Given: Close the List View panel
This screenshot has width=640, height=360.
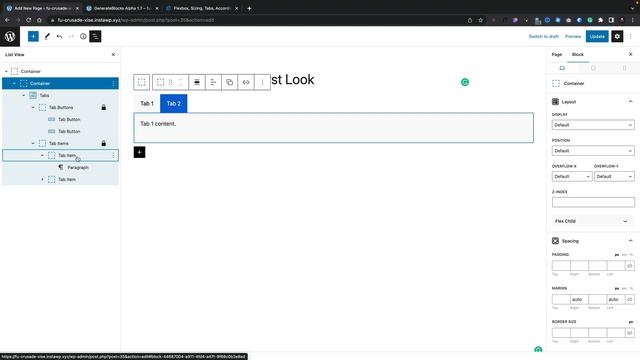Looking at the screenshot, I should (113, 54).
